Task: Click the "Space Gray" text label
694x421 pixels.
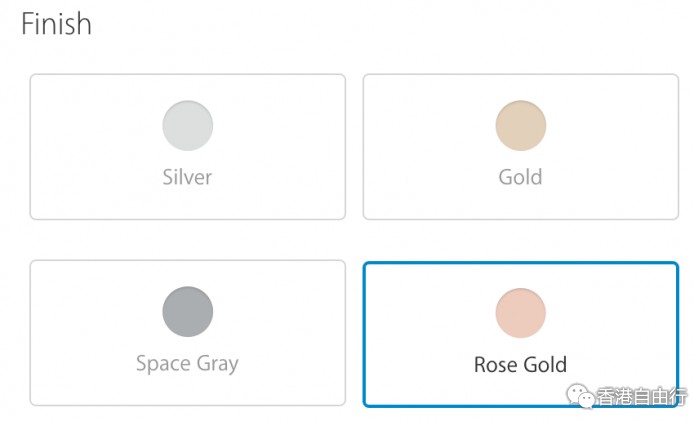Action: click(187, 363)
